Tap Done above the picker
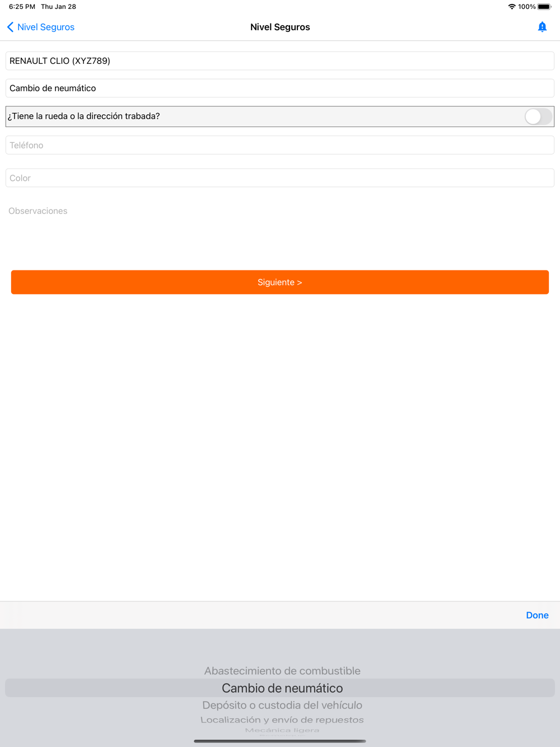 tap(537, 615)
